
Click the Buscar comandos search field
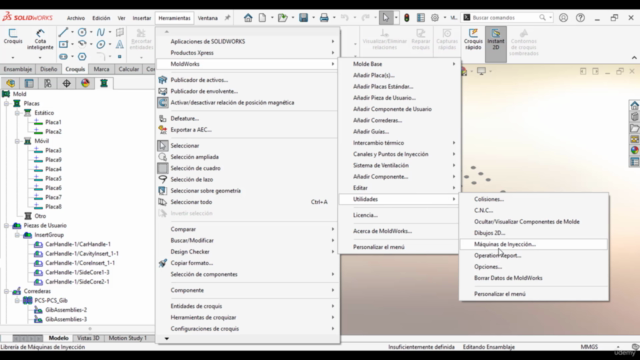(x=505, y=18)
